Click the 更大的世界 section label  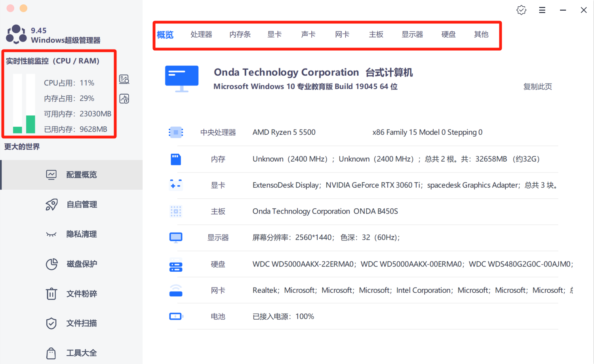(22, 147)
